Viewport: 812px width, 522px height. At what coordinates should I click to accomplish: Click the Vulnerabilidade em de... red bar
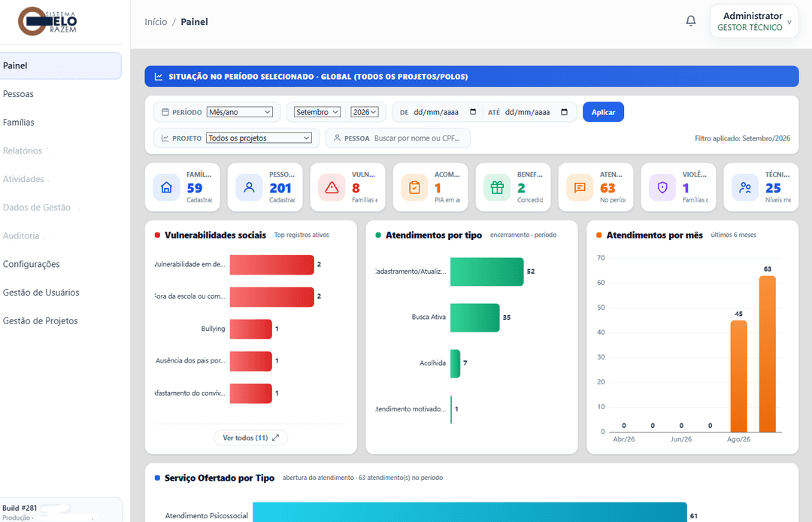[272, 265]
